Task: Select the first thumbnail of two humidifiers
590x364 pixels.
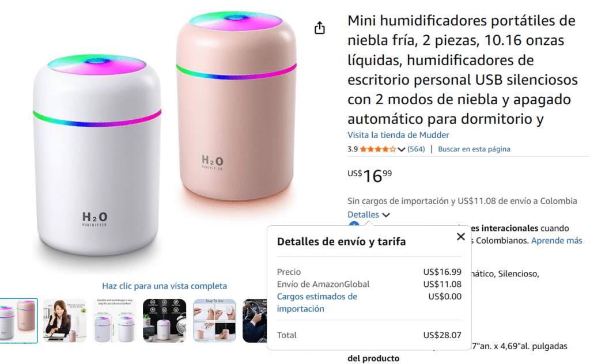Action: [x=18, y=321]
